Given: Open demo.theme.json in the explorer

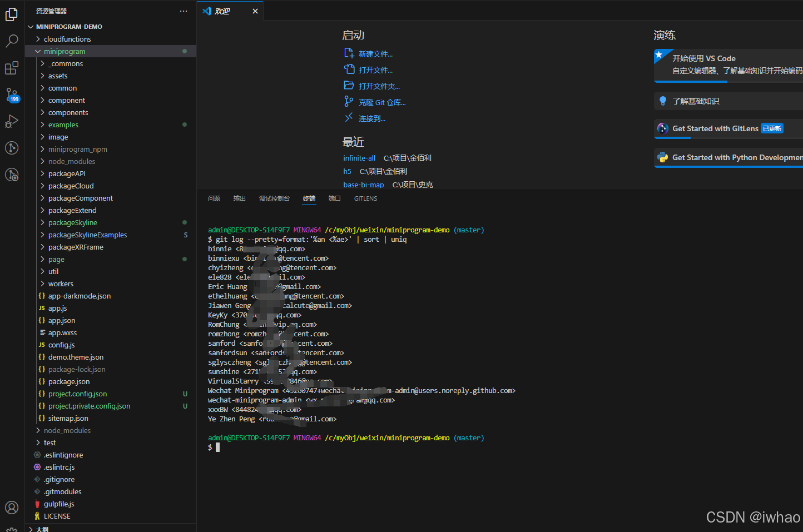Looking at the screenshot, I should [x=76, y=357].
